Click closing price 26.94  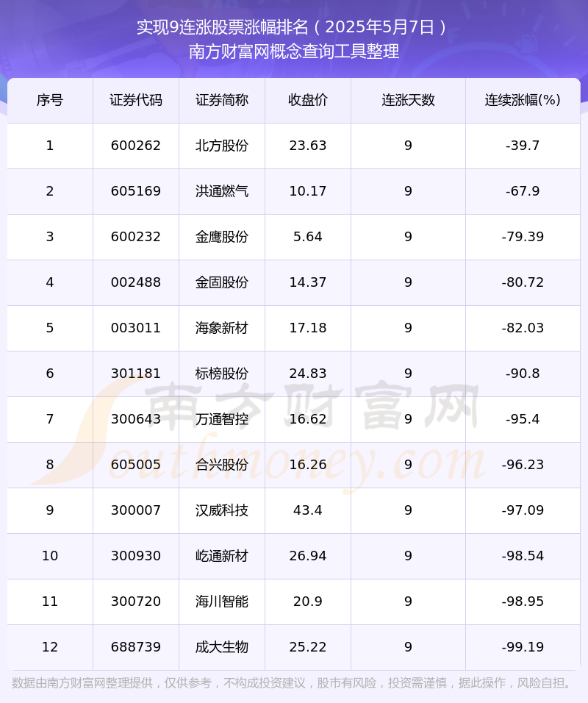pyautogui.click(x=308, y=556)
